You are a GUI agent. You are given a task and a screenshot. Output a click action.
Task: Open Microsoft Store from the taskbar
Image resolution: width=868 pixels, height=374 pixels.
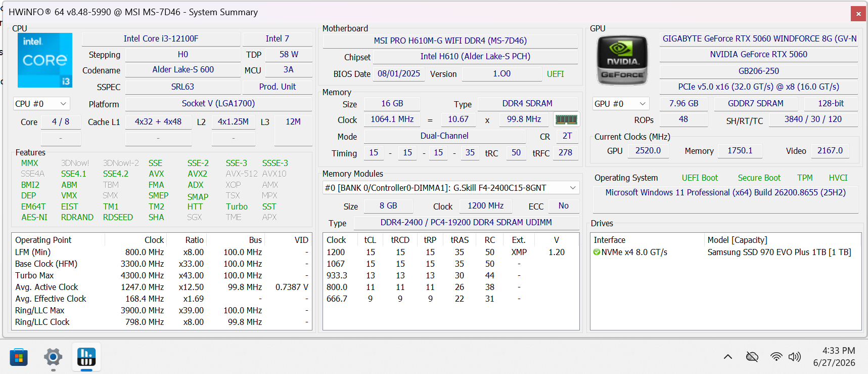click(19, 357)
